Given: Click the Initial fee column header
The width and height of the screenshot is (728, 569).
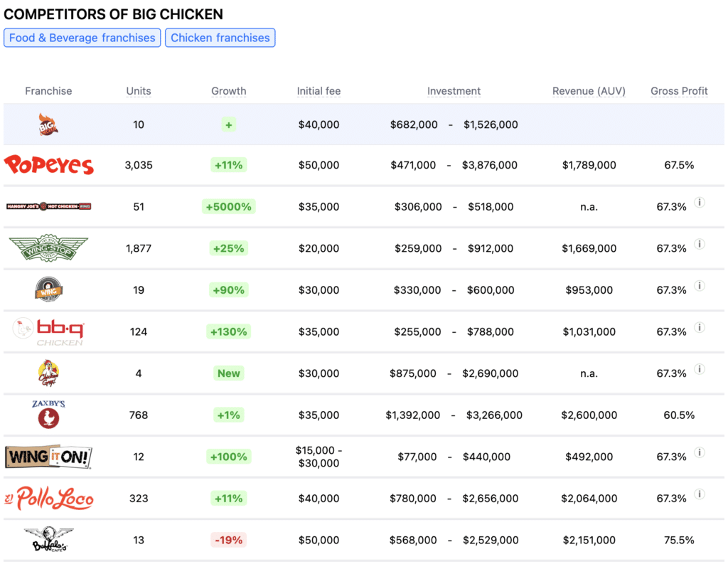Looking at the screenshot, I should [x=318, y=91].
